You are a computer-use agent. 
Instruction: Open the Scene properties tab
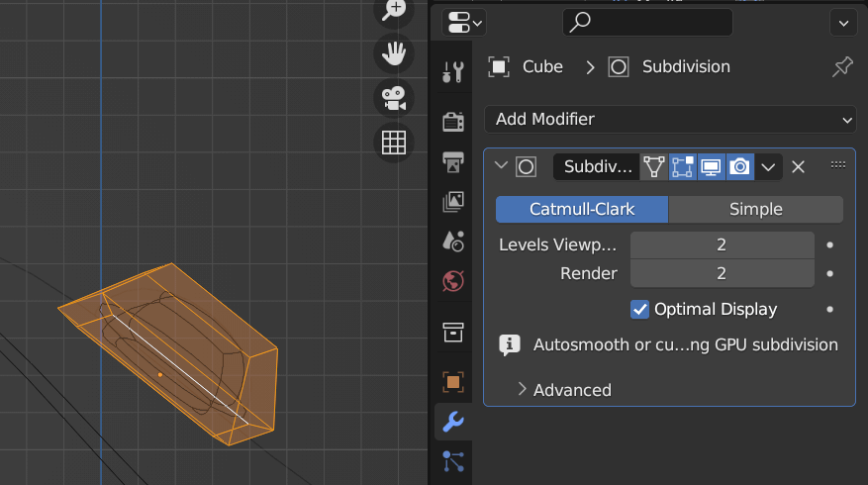[x=453, y=242]
